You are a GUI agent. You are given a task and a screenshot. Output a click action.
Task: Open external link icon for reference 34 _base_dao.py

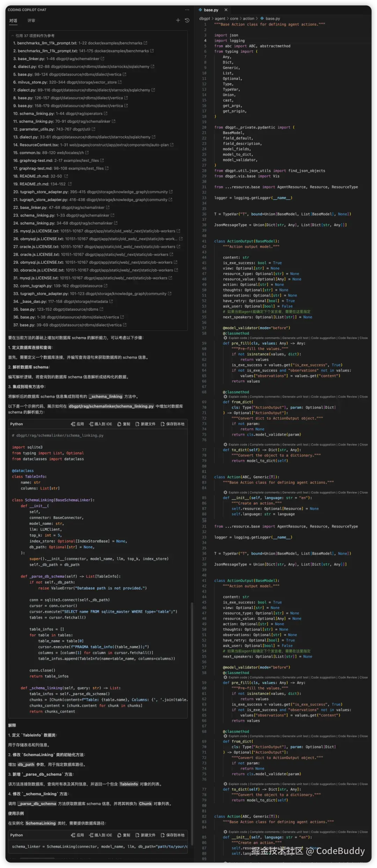coord(111,302)
